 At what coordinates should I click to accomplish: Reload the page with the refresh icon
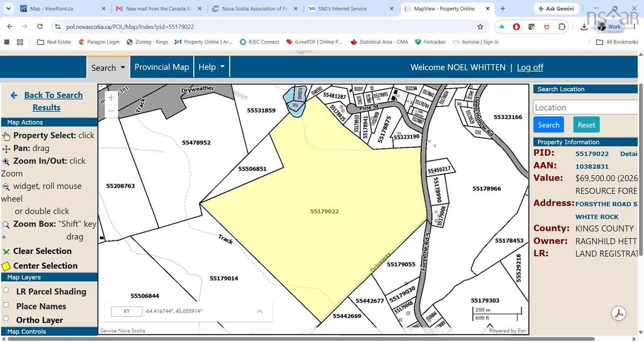(x=40, y=26)
